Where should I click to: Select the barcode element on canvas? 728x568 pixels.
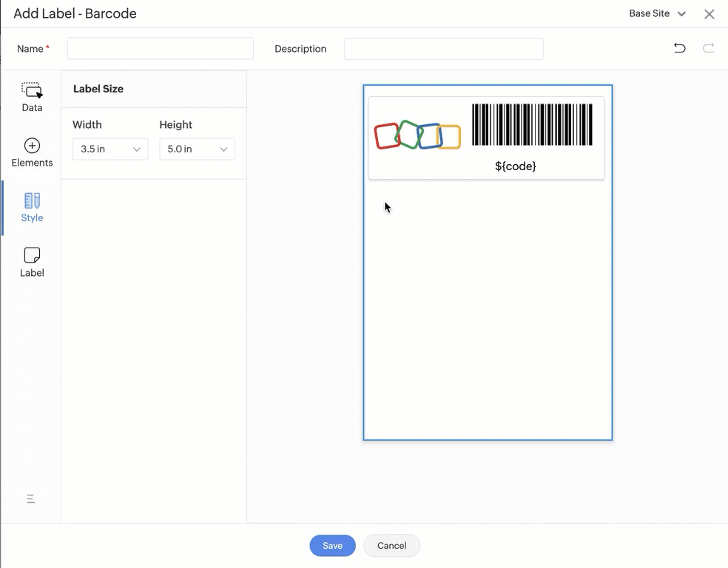pos(532,125)
